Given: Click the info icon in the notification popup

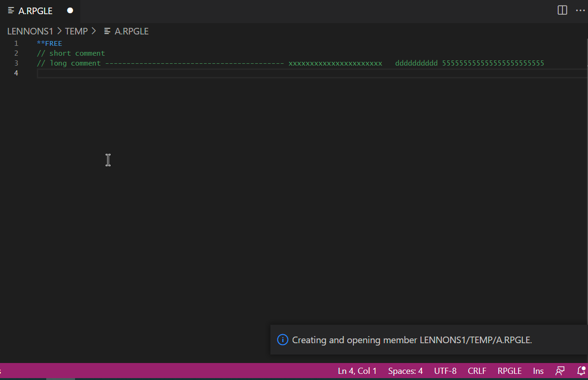Looking at the screenshot, I should click(x=282, y=339).
